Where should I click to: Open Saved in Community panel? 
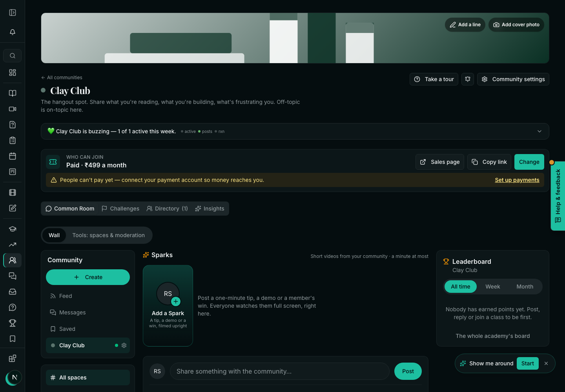coord(88,329)
